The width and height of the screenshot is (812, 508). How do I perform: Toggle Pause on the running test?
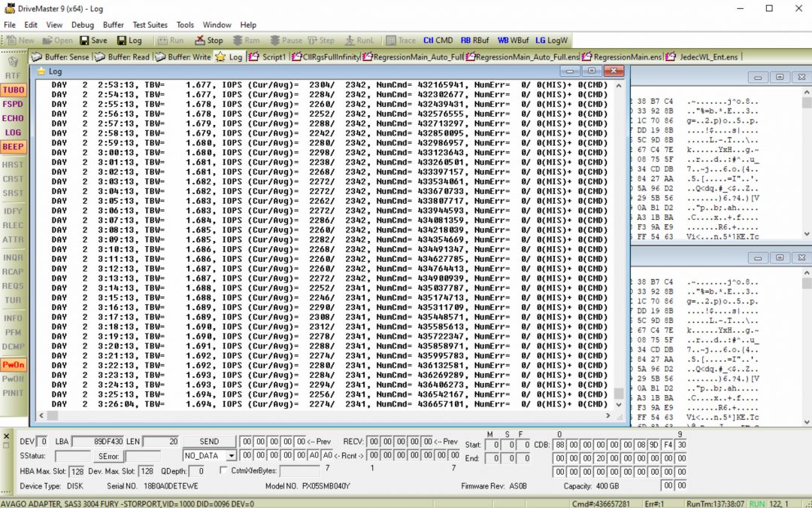coord(284,40)
